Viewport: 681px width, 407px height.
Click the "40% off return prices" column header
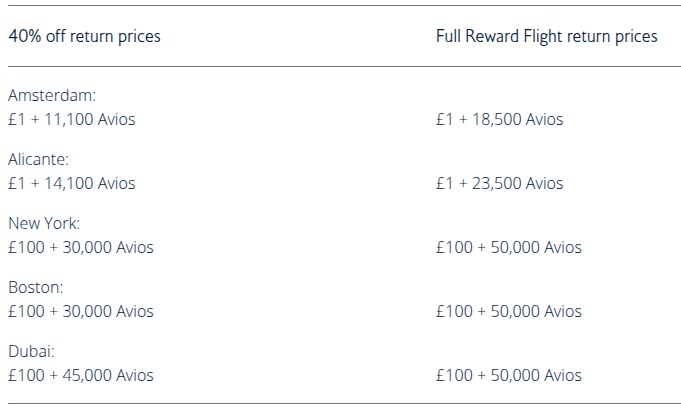pos(84,36)
